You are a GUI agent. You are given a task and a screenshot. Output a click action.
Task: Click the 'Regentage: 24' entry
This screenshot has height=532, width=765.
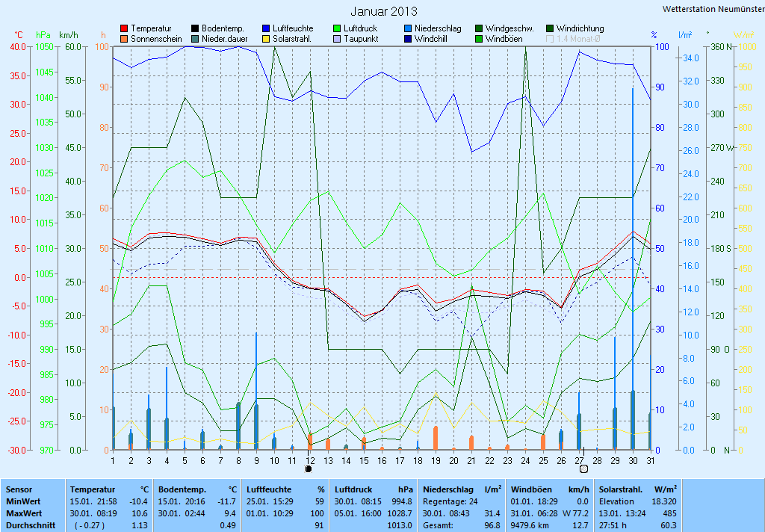click(450, 501)
